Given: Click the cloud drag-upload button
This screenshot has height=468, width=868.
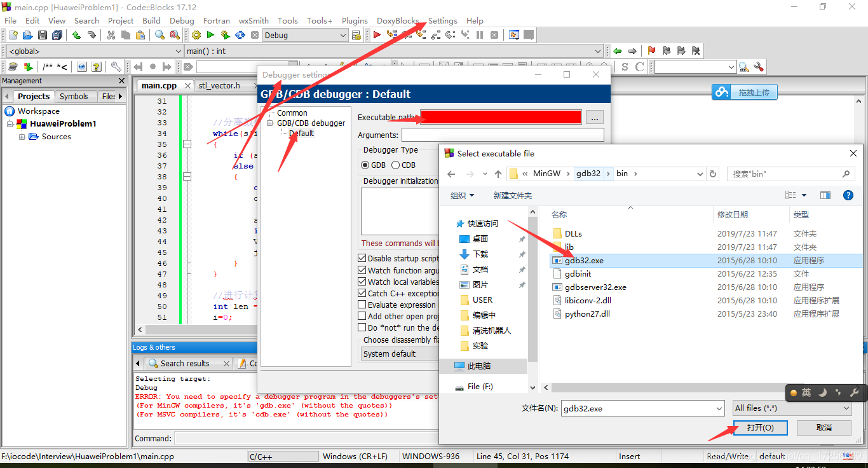Looking at the screenshot, I should [744, 92].
